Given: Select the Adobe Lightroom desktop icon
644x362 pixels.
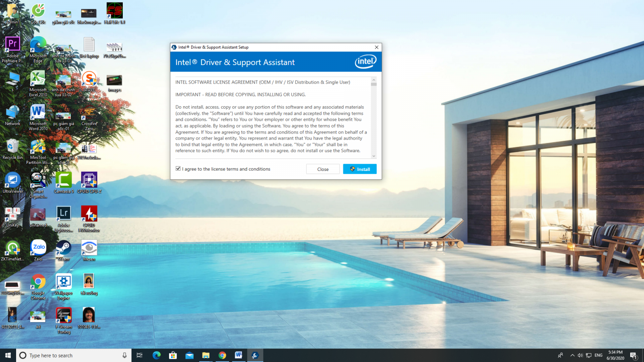Looking at the screenshot, I should [64, 219].
